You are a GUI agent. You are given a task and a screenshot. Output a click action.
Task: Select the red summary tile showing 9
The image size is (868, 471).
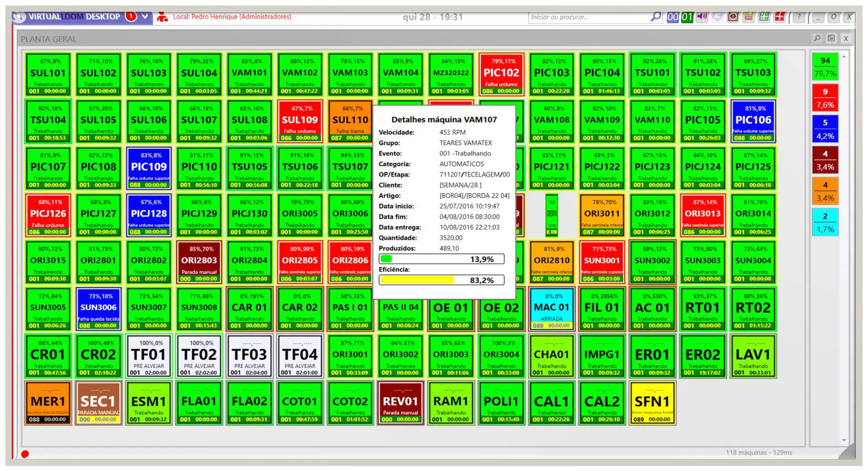(x=825, y=97)
